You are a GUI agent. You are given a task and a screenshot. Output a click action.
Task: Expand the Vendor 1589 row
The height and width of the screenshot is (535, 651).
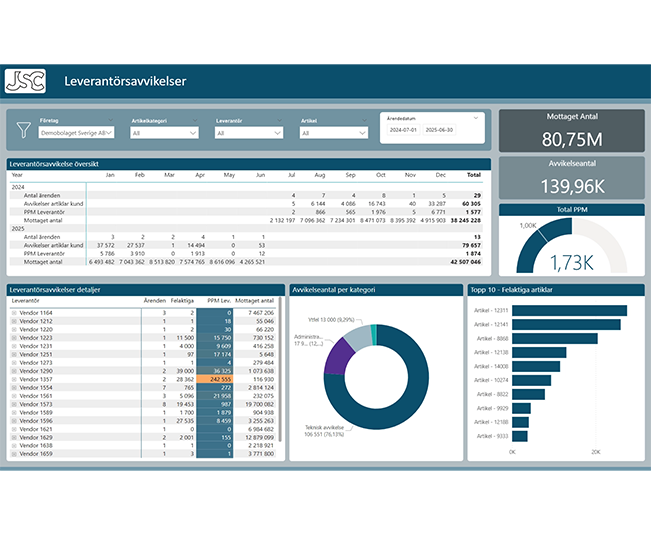pos(14,413)
